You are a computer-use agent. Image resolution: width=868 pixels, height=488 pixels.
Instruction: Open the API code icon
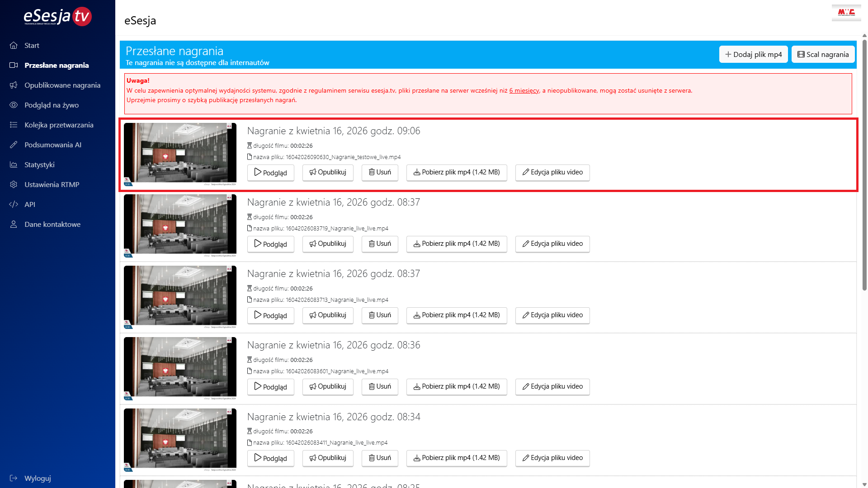pyautogui.click(x=14, y=204)
